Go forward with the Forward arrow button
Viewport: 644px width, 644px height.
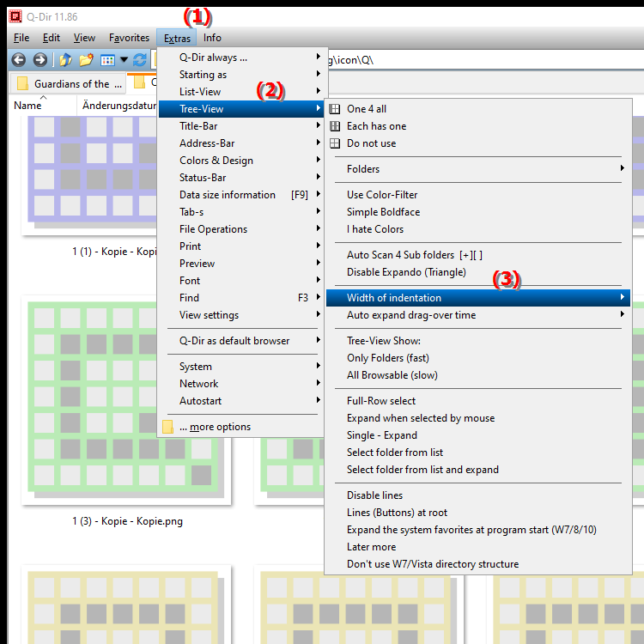pyautogui.click(x=39, y=60)
